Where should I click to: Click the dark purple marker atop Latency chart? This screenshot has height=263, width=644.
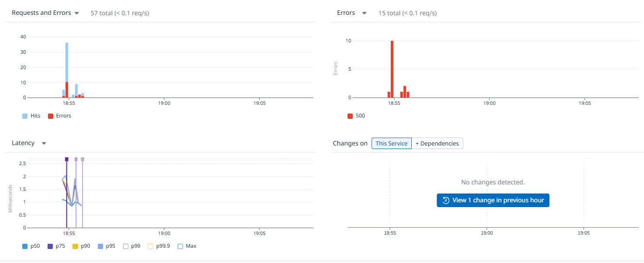[67, 159]
